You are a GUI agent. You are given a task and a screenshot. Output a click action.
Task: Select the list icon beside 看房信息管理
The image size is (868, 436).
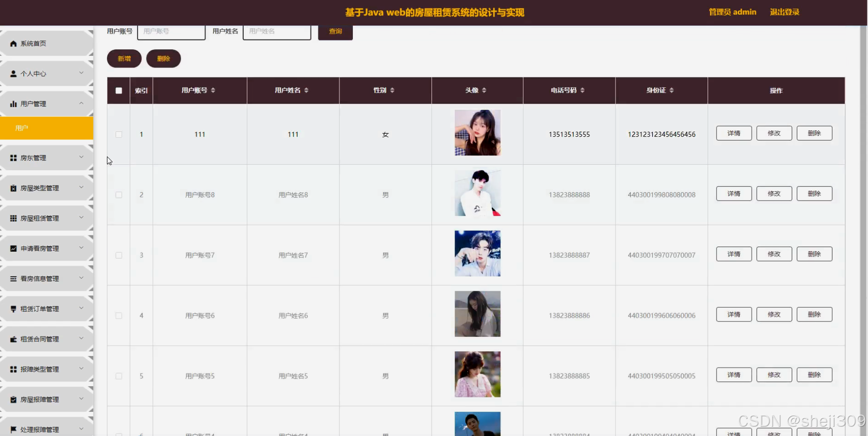[13, 278]
